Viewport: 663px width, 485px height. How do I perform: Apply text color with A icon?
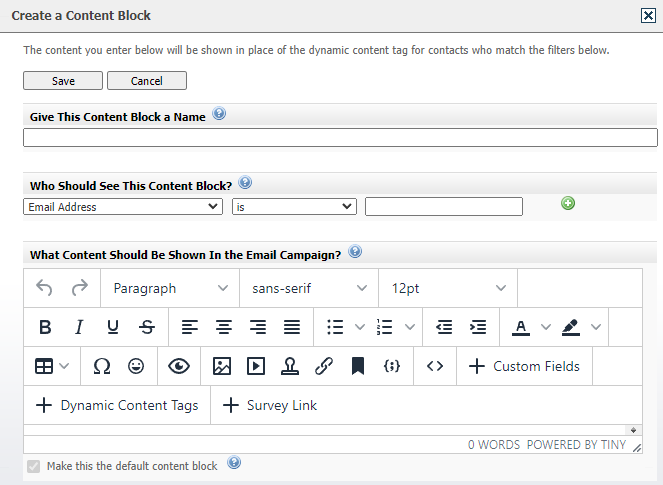(x=521, y=327)
